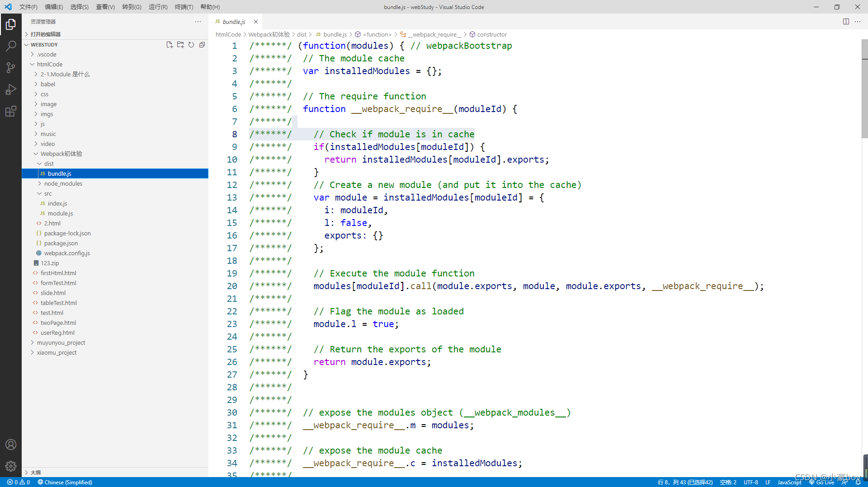Image resolution: width=868 pixels, height=487 pixels.
Task: Select the webpack.config.js file
Action: (x=67, y=253)
